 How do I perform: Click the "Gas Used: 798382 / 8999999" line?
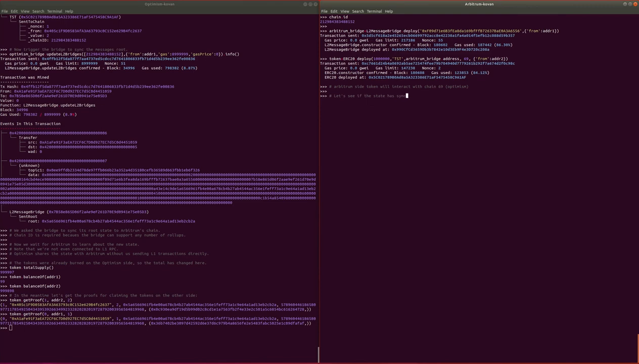pos(38,114)
